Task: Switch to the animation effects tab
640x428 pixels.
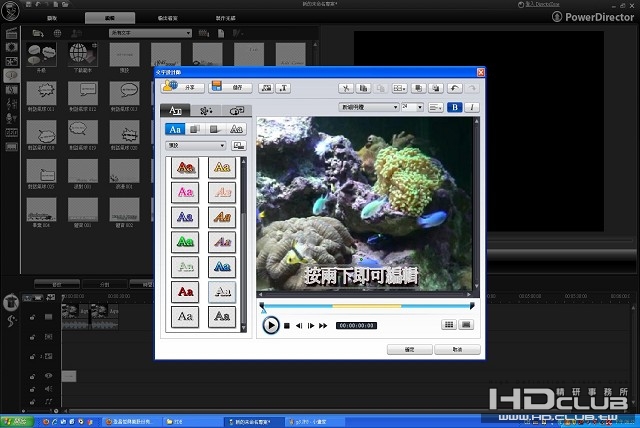Action: [x=206, y=111]
